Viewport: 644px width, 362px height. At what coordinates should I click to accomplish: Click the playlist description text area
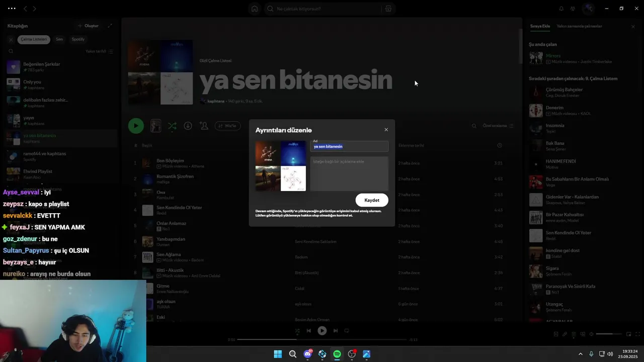tap(349, 174)
